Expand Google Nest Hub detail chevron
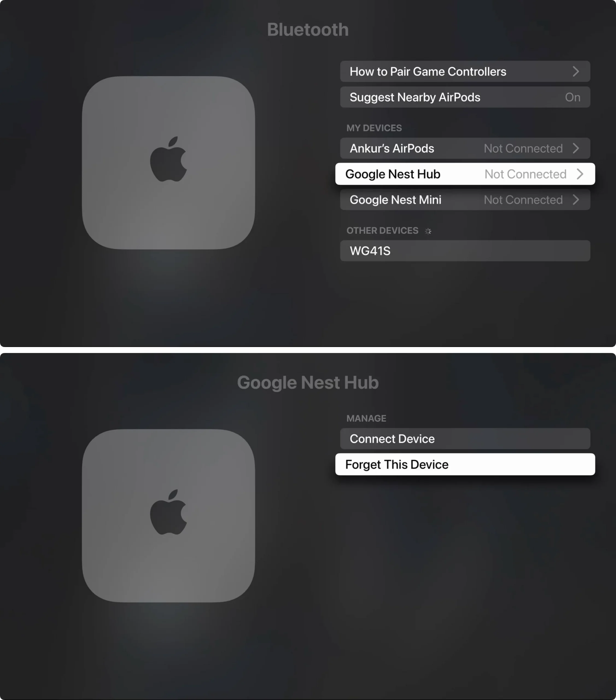This screenshot has height=700, width=616. tap(580, 174)
